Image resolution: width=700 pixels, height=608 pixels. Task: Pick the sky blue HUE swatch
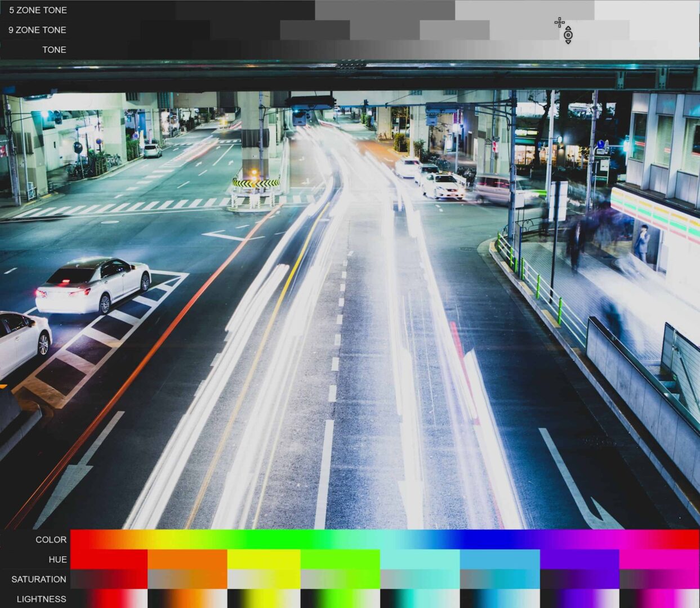[500, 559]
